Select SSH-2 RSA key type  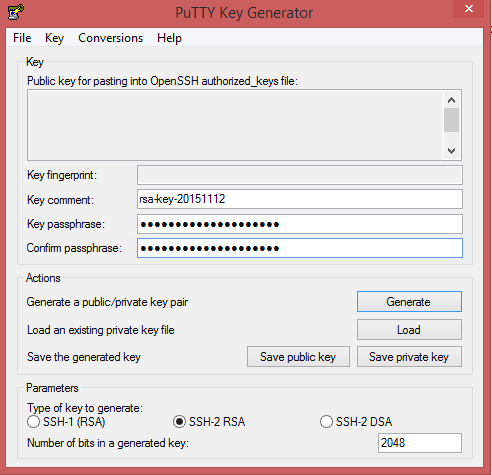tap(209, 422)
